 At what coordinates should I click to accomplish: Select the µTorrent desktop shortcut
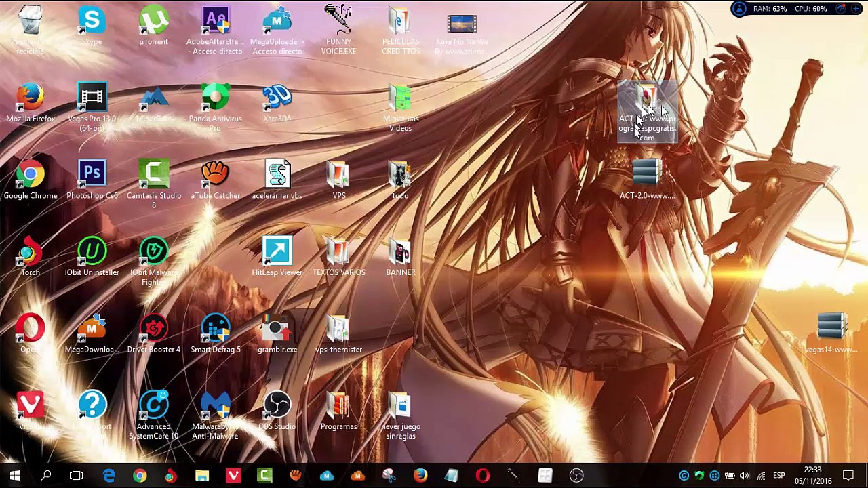[153, 27]
